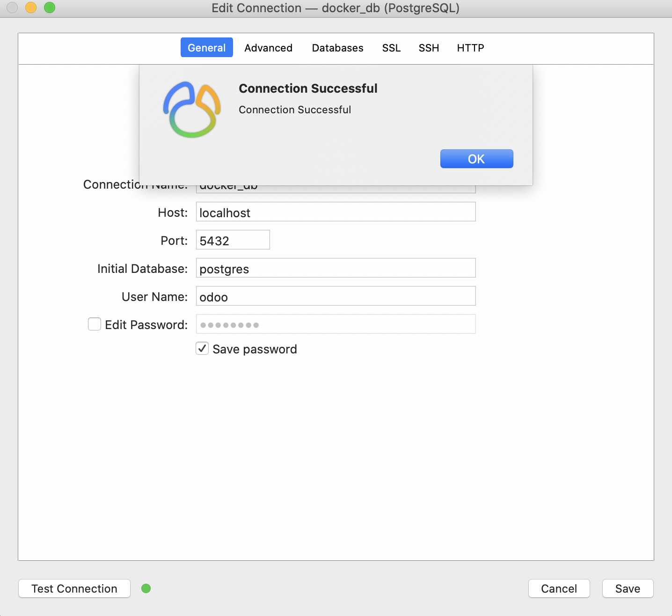
Task: Click the Host field containing localhost
Action: click(336, 212)
